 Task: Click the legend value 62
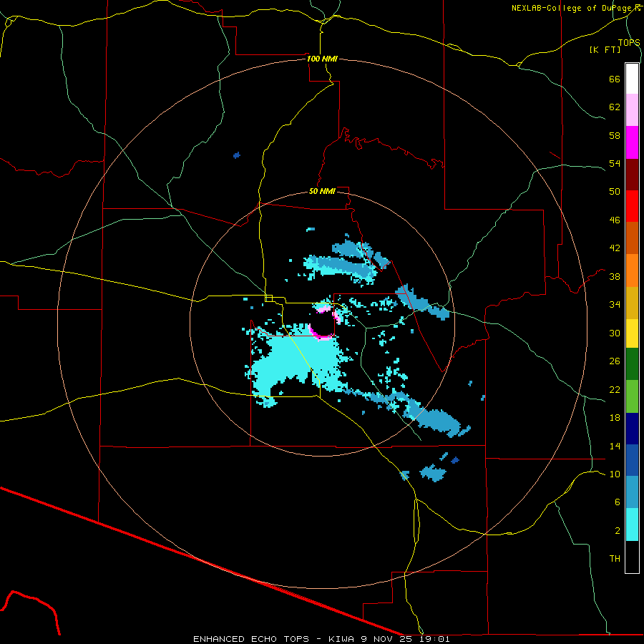pyautogui.click(x=615, y=107)
